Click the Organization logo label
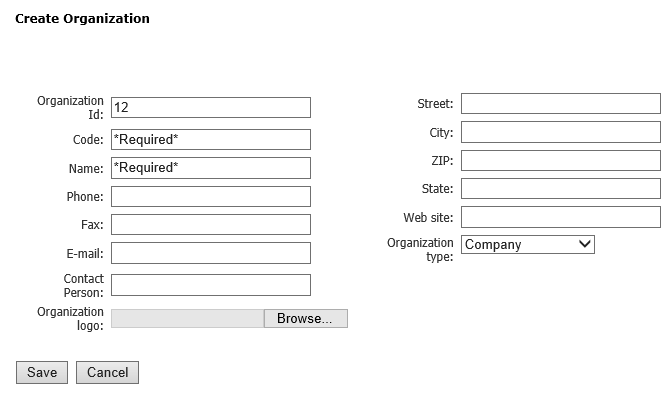Screen dimensions: 670x411 (x=71, y=319)
